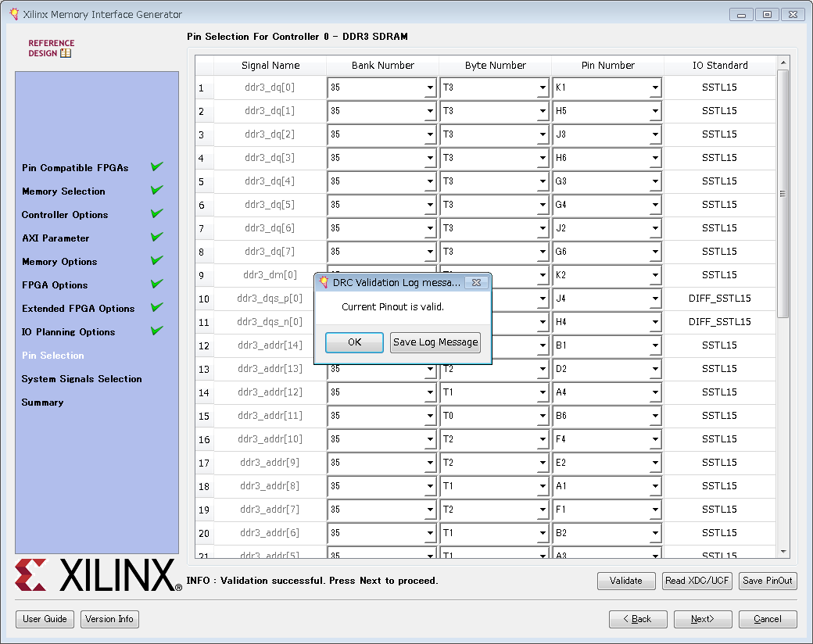Screen dimensions: 813x644
Task: Click the Reference Design book icon
Action: (x=66, y=53)
